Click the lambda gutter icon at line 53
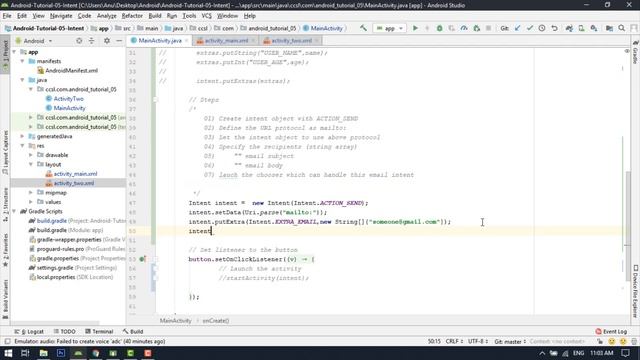Screen dimensions: 640x360 tap(142, 259)
